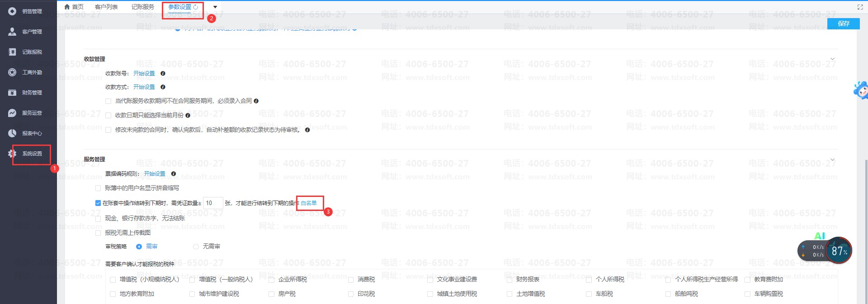Enable 当代账服务收款期间不在合同服务期间 checkbox
Viewport: 868px width, 304px height.
click(108, 101)
